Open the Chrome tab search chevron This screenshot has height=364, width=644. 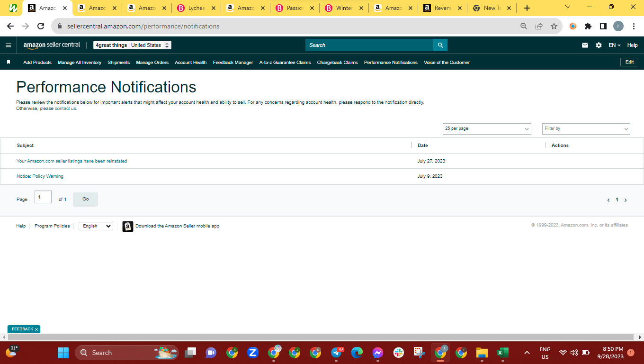[568, 7]
